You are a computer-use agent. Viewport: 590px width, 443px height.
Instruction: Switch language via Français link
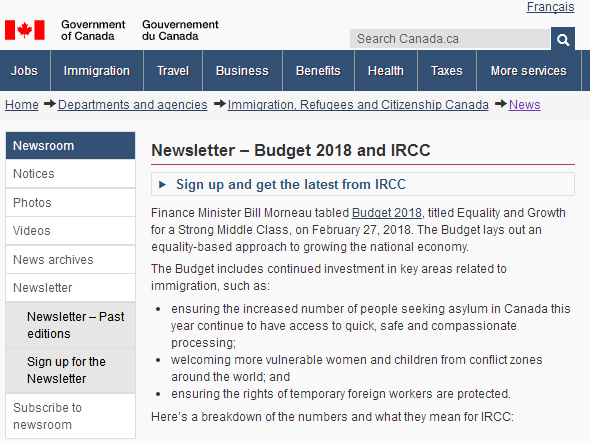point(550,7)
